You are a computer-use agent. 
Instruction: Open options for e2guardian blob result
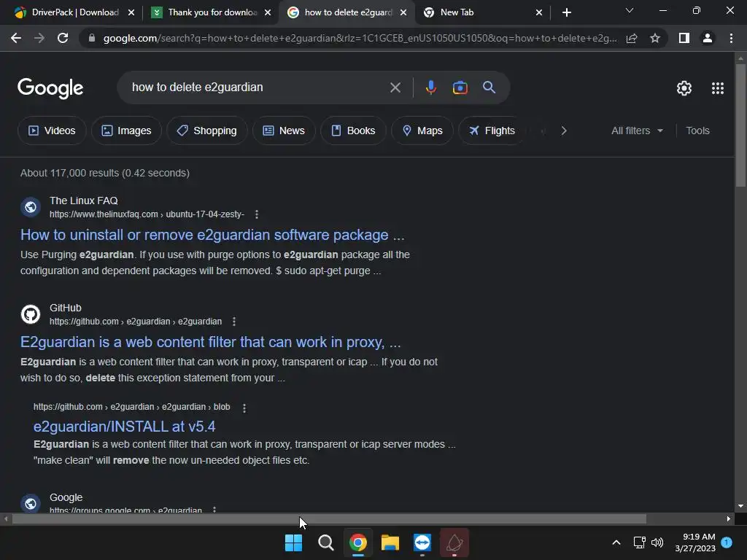pos(244,408)
